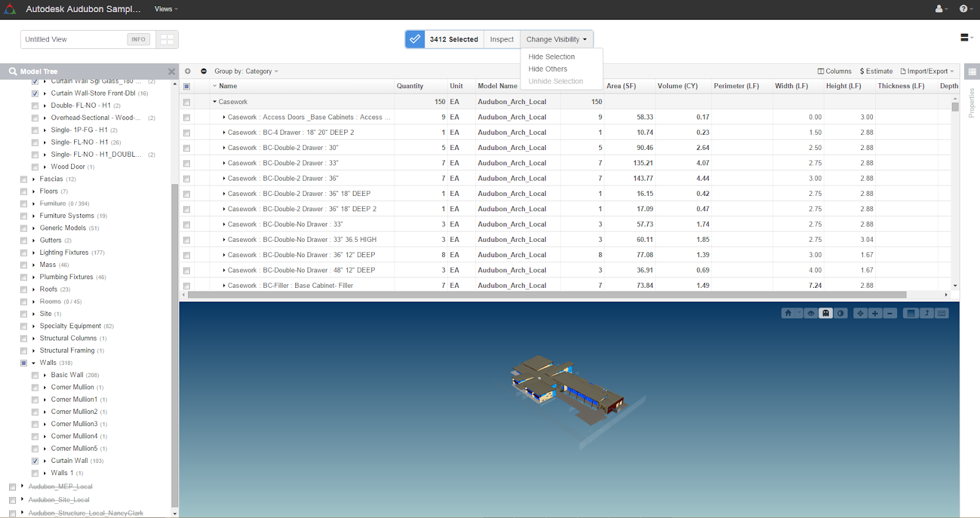This screenshot has width=980, height=518.
Task: Click the INFO button
Action: (x=138, y=39)
